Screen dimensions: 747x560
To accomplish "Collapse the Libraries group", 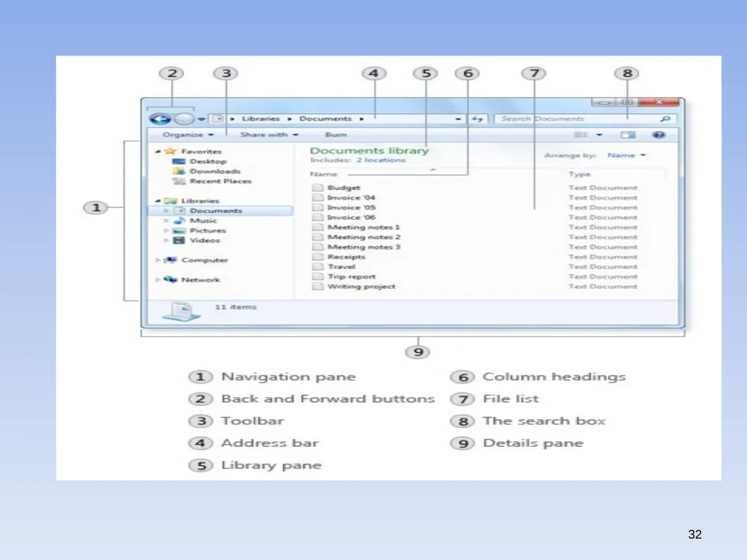I will click(158, 201).
